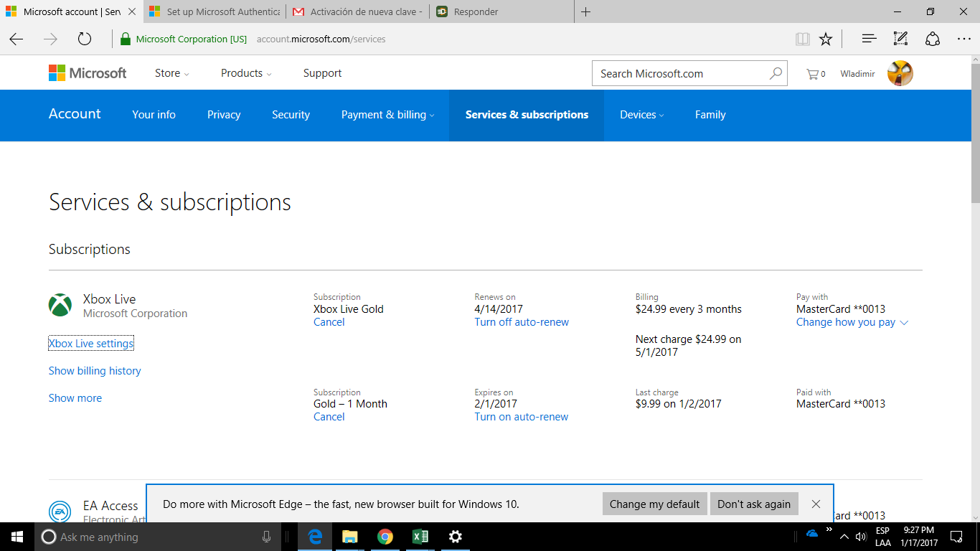Click the Wladimir account name

[x=858, y=74]
